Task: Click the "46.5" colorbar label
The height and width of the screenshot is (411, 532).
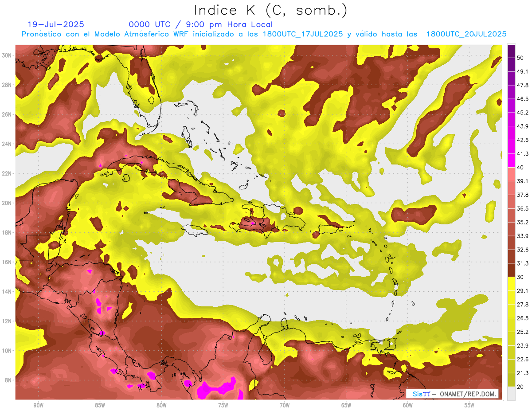Action: (x=523, y=99)
